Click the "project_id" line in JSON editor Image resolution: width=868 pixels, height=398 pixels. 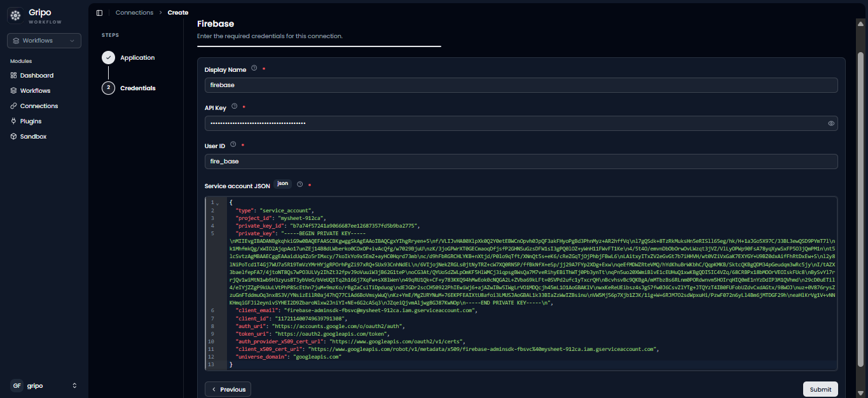coord(280,218)
